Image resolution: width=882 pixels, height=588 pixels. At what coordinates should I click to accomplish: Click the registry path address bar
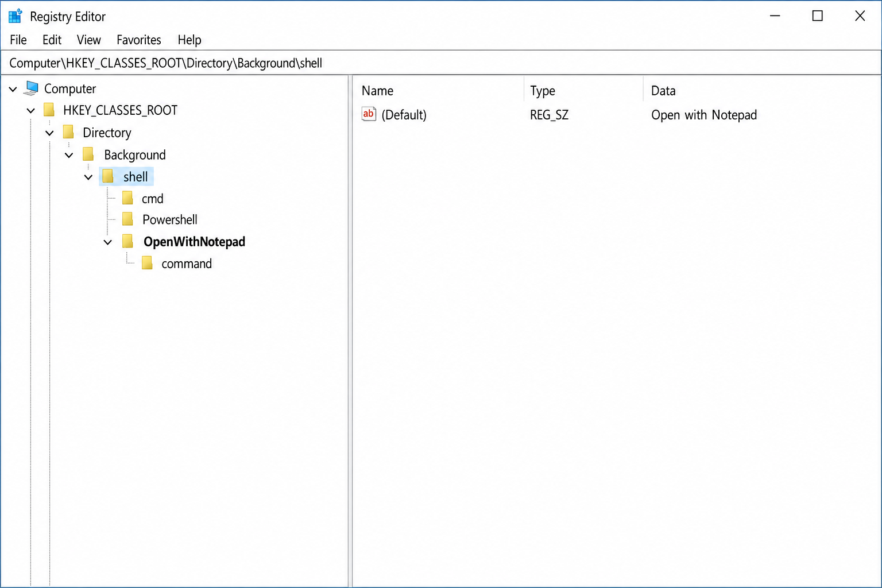coord(441,63)
